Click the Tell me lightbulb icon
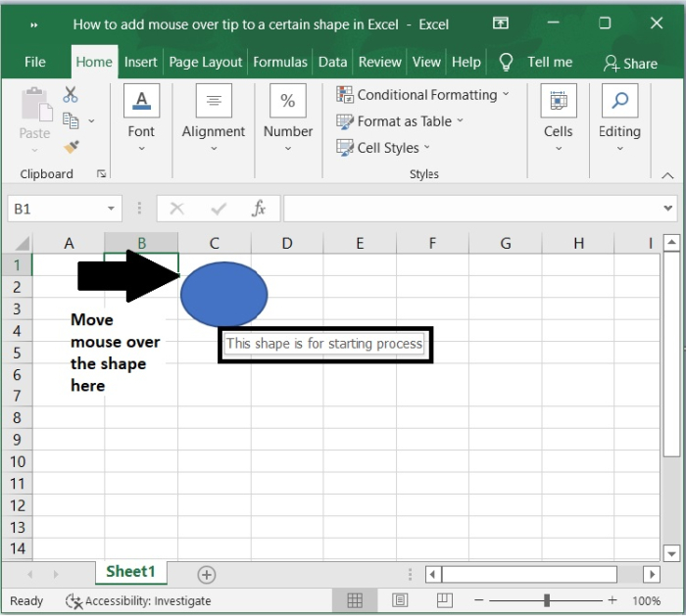Viewport: 686px width, 616px height. tap(506, 62)
